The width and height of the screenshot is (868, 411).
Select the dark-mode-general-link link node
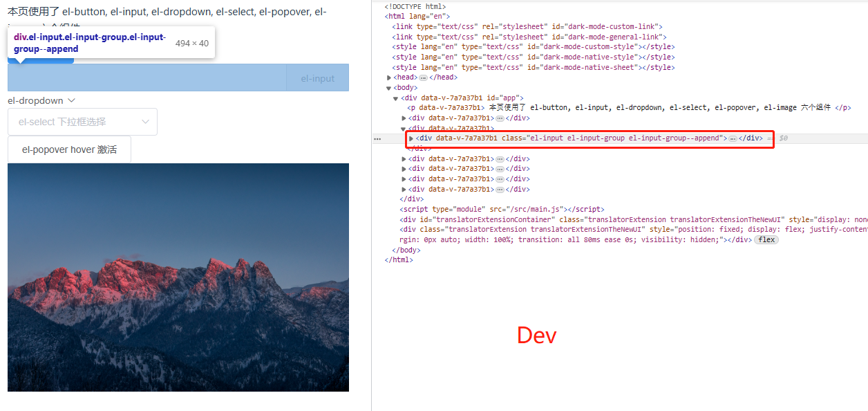click(529, 37)
